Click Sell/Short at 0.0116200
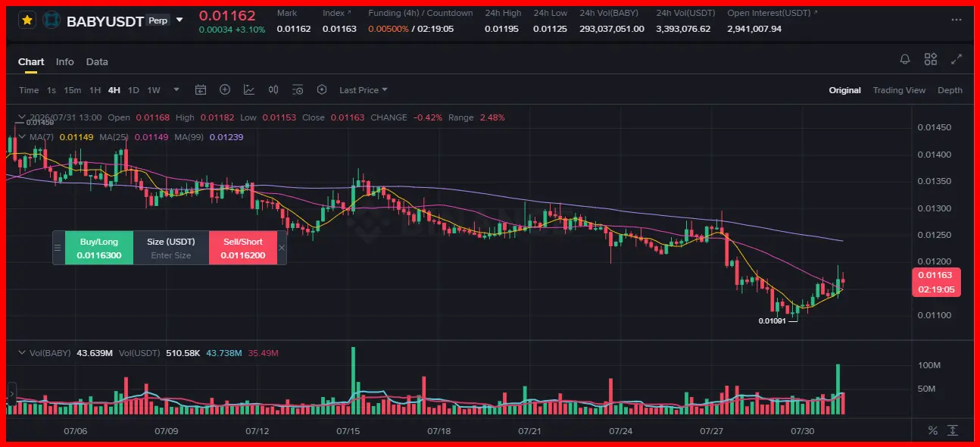The height and width of the screenshot is (447, 980). click(243, 248)
